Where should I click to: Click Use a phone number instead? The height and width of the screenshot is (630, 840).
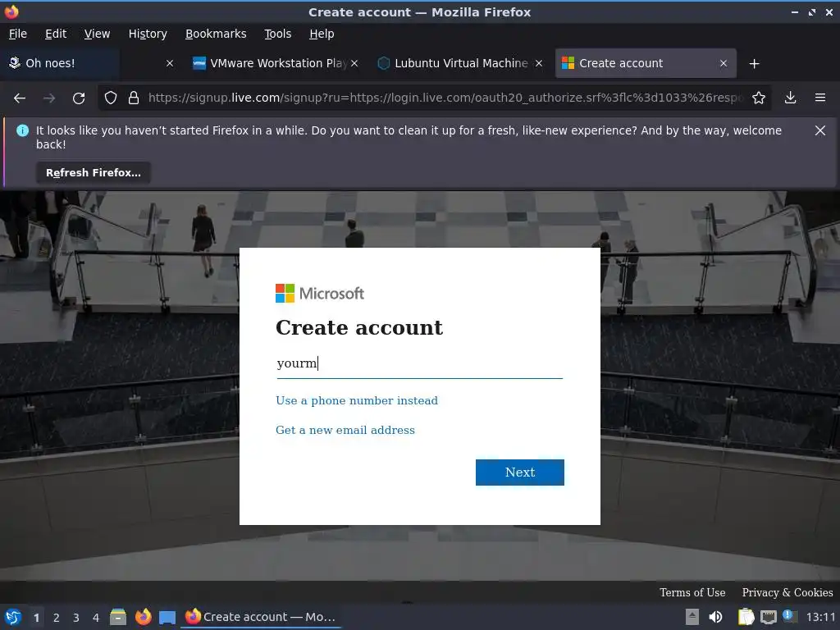coord(357,400)
